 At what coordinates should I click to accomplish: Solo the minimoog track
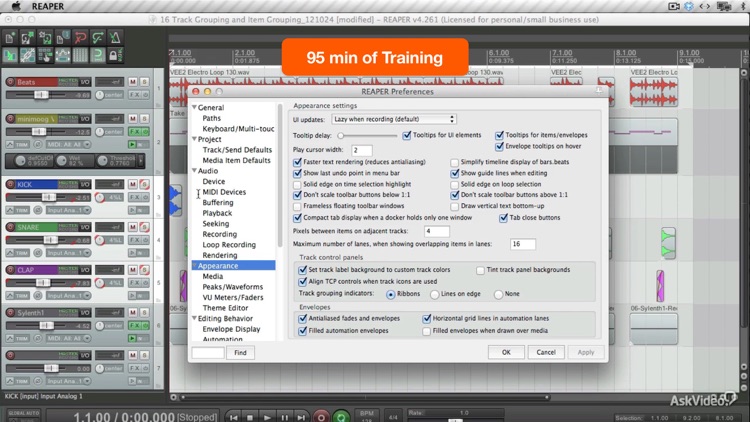coord(144,119)
